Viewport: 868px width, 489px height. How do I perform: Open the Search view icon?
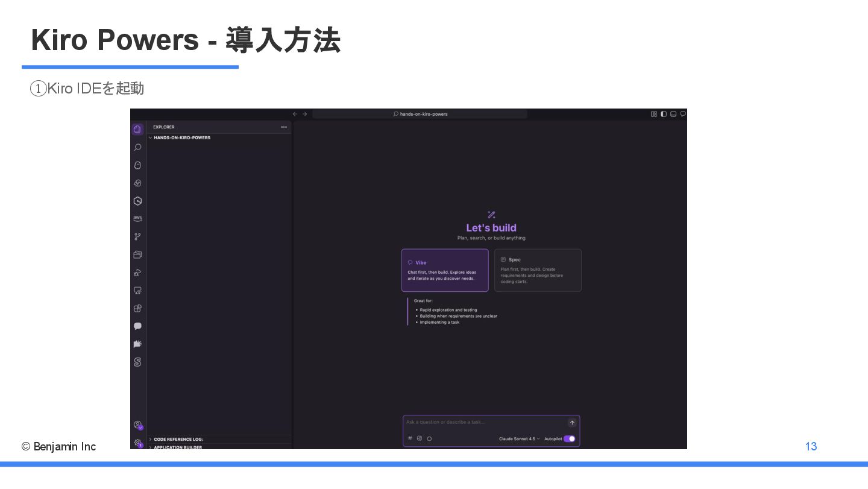(x=137, y=147)
